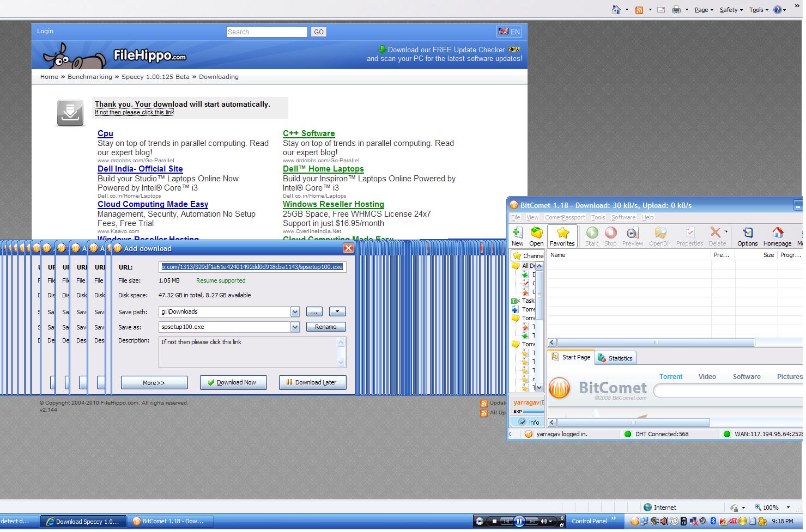Open the IE zoom level dropdown arrow
This screenshot has width=806, height=532.
788,507
